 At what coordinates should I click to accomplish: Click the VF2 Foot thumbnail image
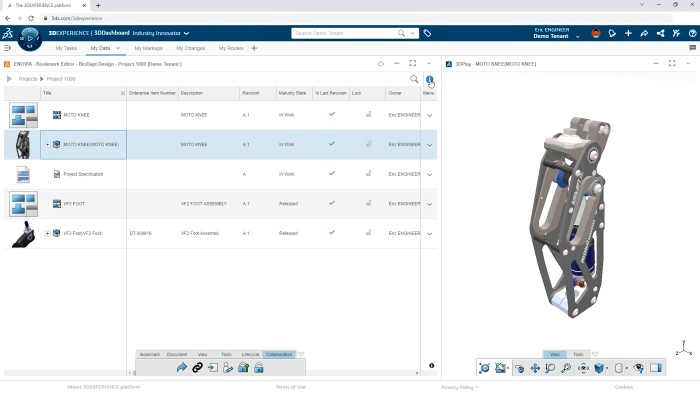[23, 234]
